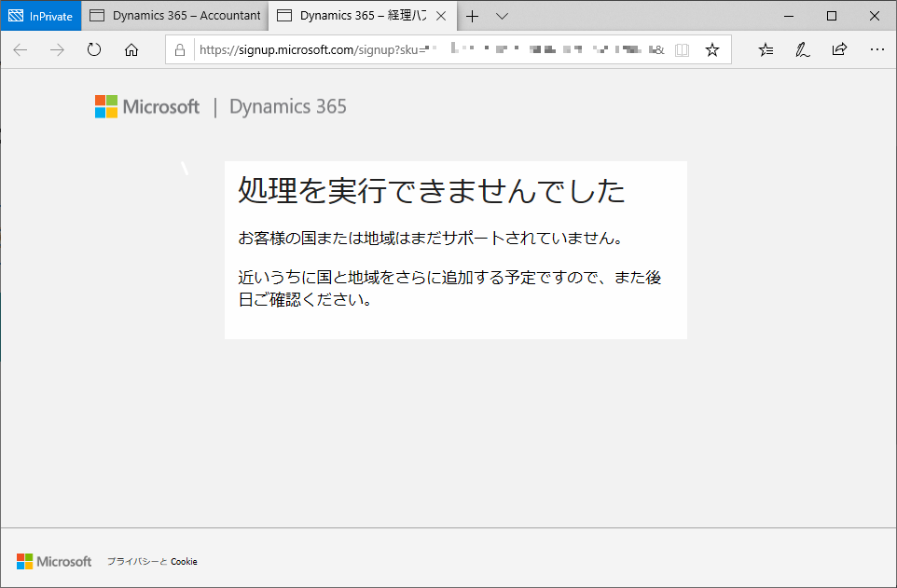
Task: Expand tab previews chevron
Action: pyautogui.click(x=502, y=17)
